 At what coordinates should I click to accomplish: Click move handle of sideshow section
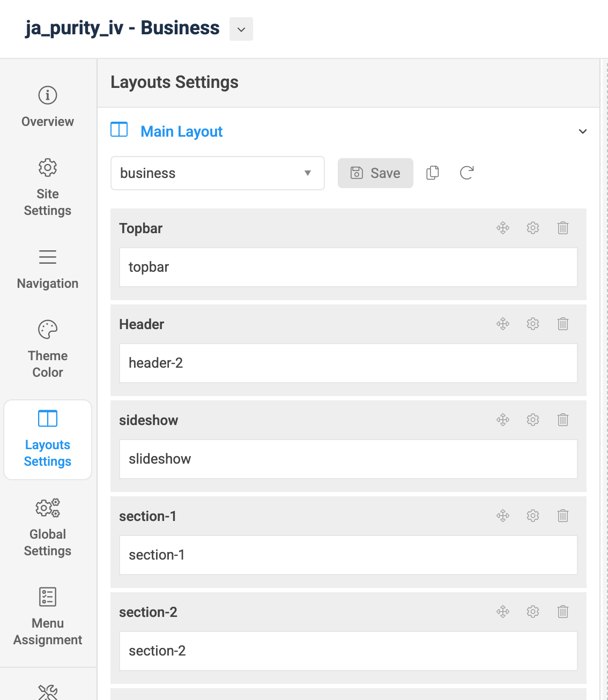pos(503,420)
